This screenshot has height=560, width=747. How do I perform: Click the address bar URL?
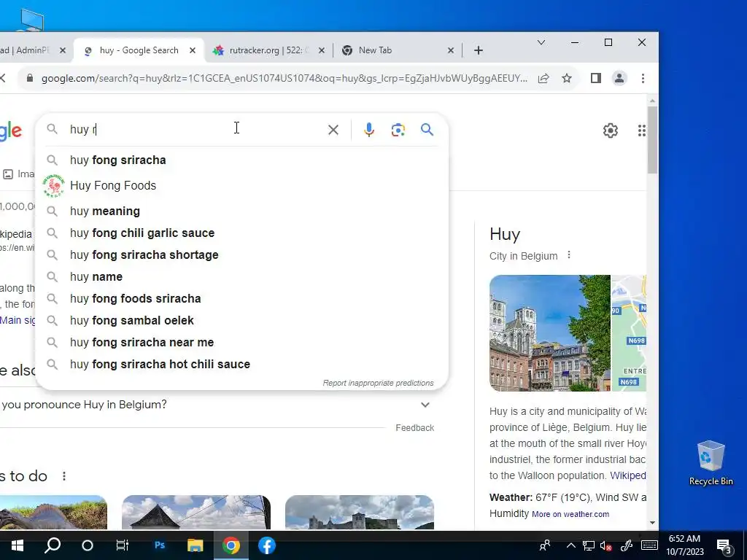[x=284, y=78]
